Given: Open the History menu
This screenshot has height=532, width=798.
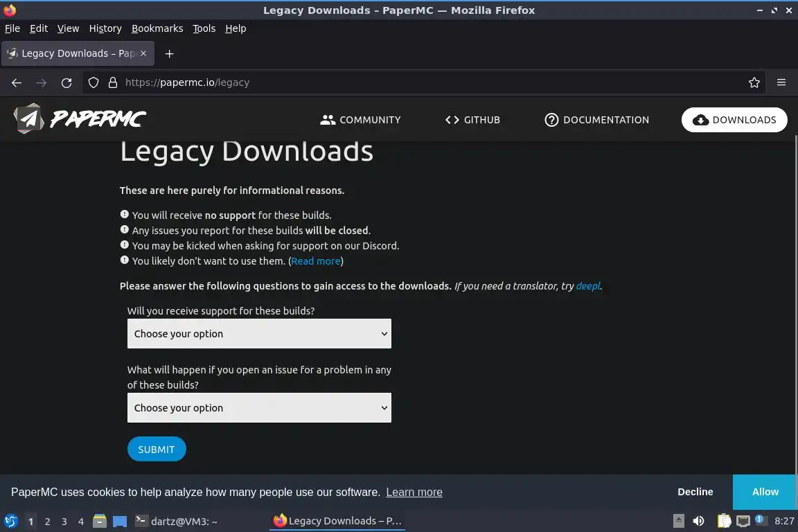Looking at the screenshot, I should point(105,28).
